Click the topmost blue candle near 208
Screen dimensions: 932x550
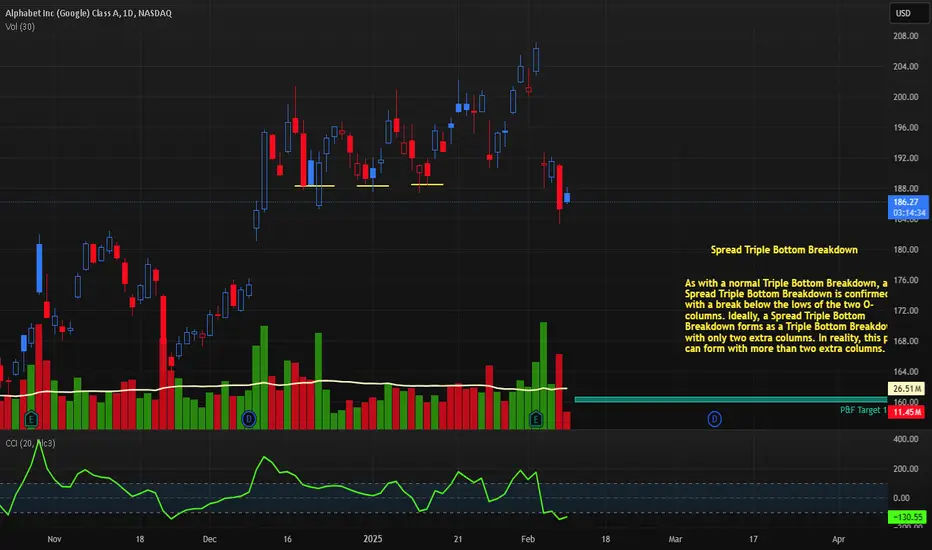(x=536, y=60)
